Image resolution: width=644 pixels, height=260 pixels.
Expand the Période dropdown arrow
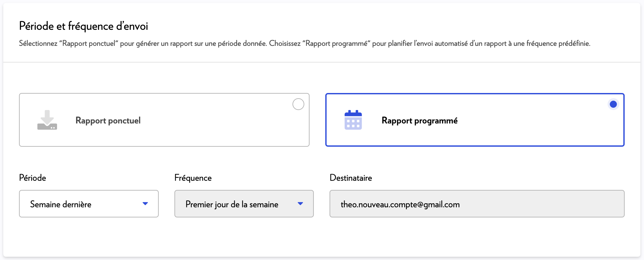click(x=145, y=204)
